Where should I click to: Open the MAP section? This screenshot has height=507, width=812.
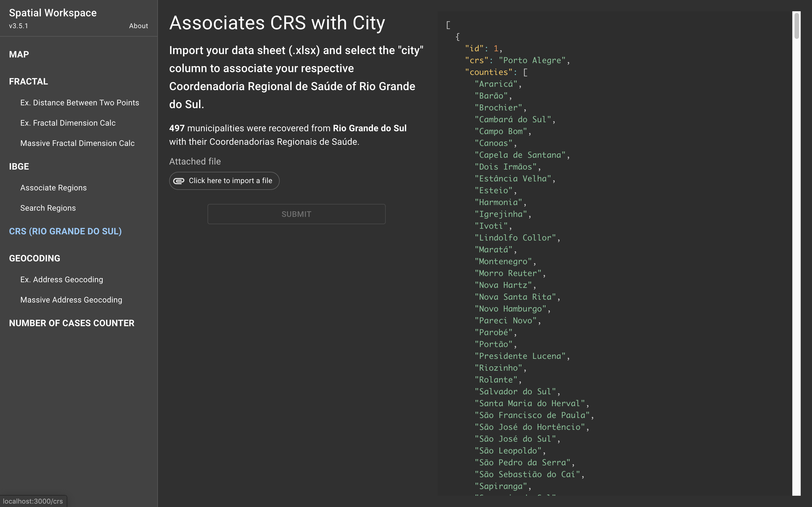coord(19,54)
